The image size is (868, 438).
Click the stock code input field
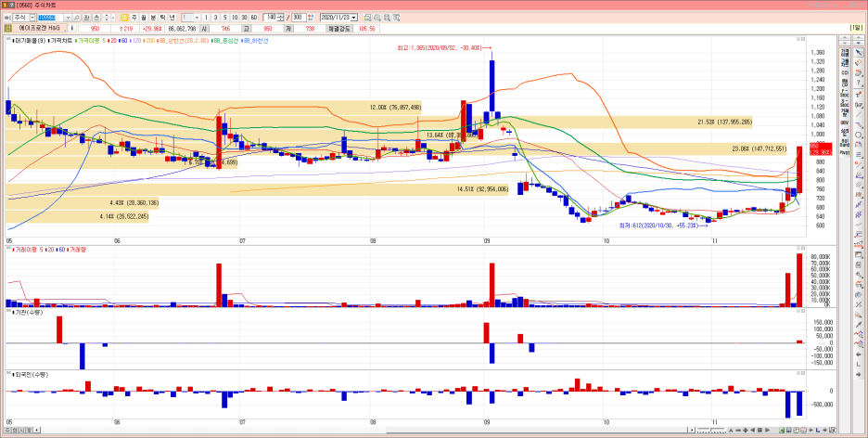click(51, 17)
